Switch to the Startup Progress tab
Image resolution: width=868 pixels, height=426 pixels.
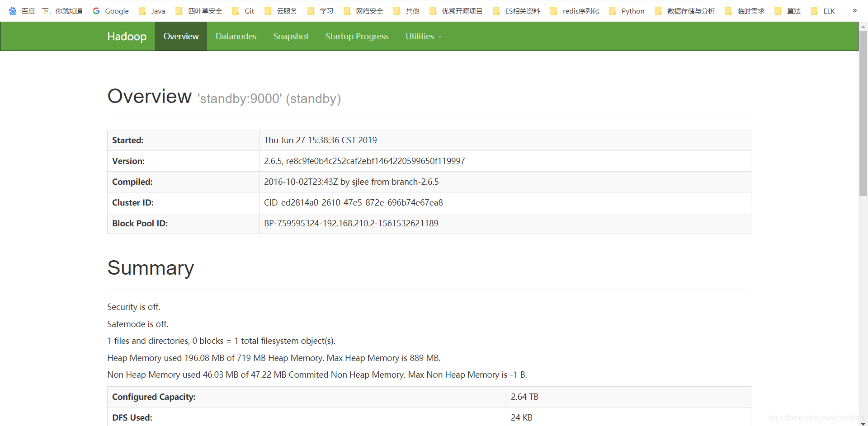(x=357, y=36)
